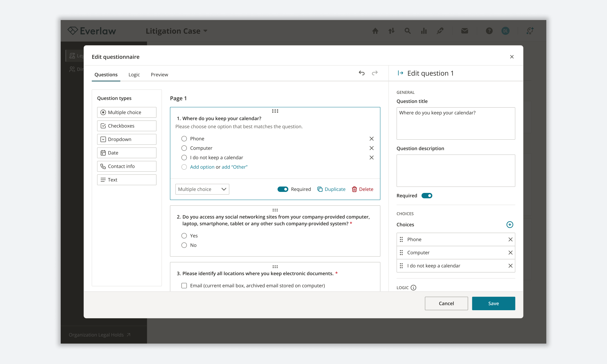This screenshot has height=364, width=607.
Task: Select the Yes radio button
Action: (x=184, y=236)
